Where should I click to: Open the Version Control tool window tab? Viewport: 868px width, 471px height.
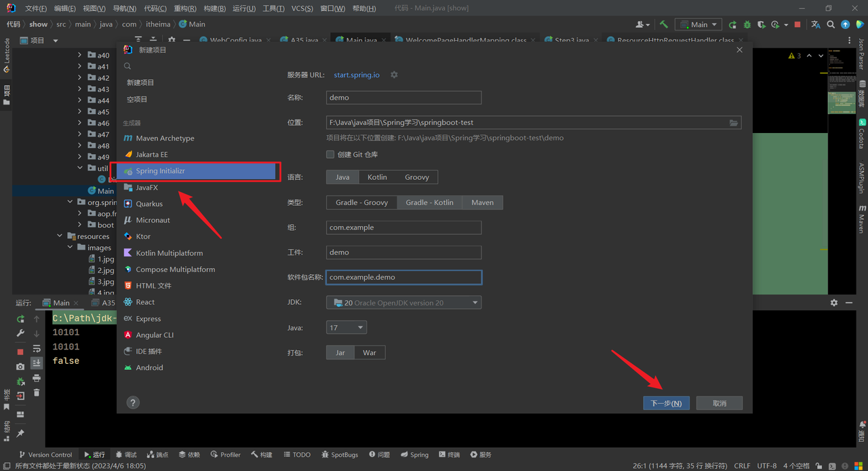pos(45,455)
